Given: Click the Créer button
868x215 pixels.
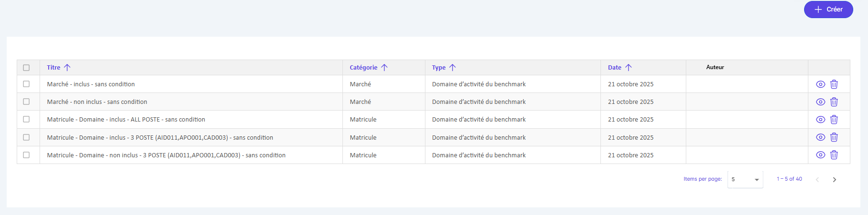Looking at the screenshot, I should (828, 10).
